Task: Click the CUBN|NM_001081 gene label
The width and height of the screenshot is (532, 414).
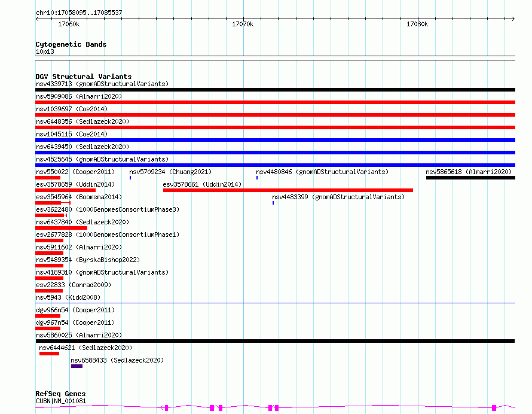Action: point(61,401)
